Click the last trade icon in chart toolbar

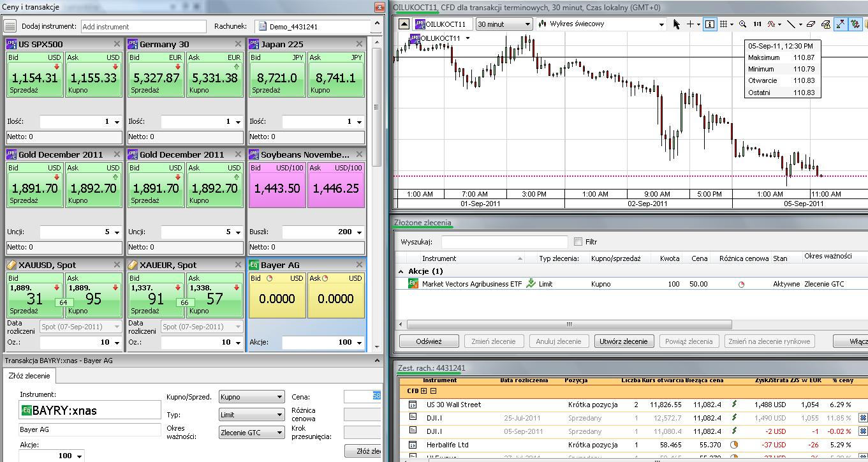pyautogui.click(x=855, y=24)
